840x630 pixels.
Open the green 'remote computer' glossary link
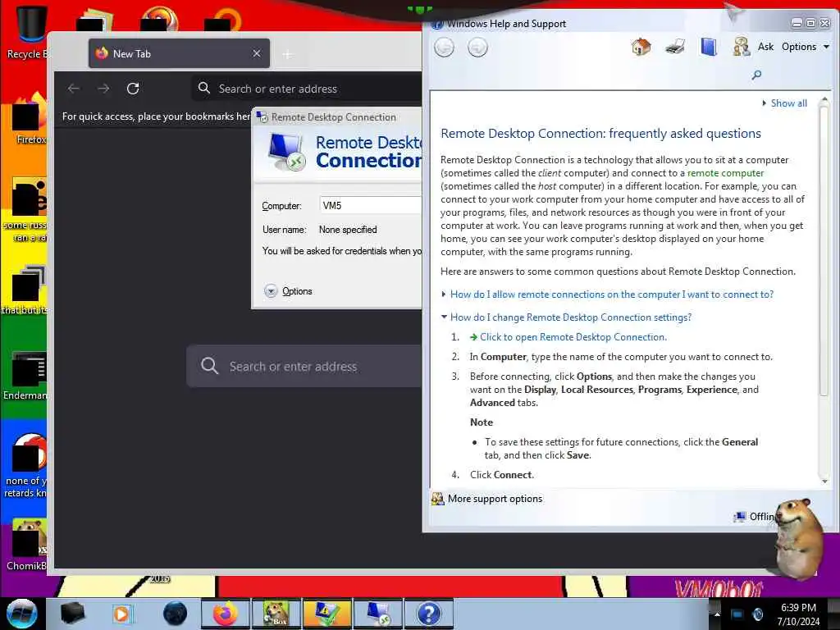point(725,173)
